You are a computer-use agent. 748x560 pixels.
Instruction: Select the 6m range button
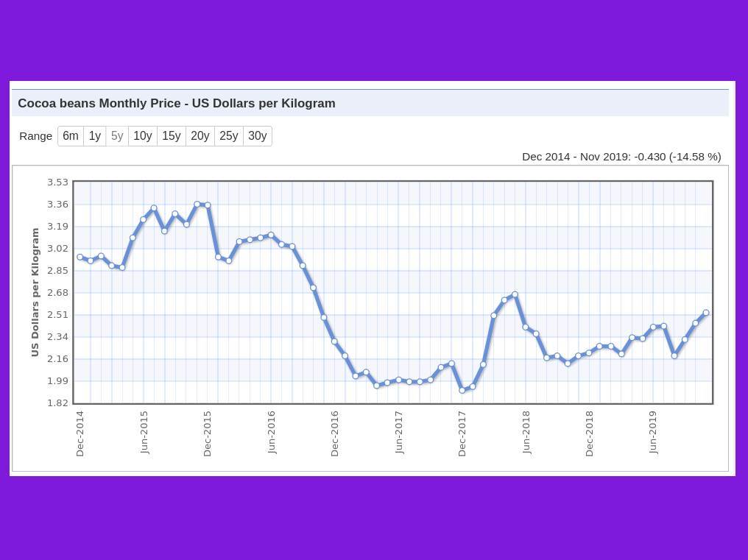pos(71,136)
